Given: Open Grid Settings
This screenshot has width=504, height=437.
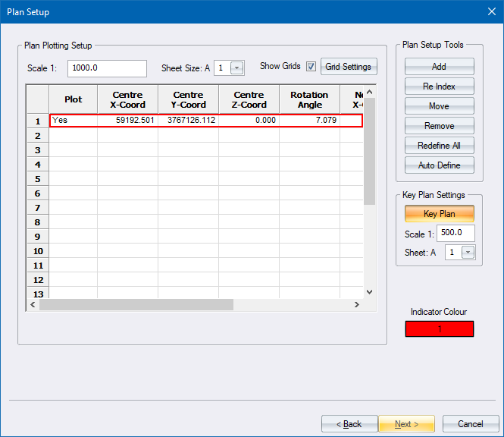Looking at the screenshot, I should (349, 67).
